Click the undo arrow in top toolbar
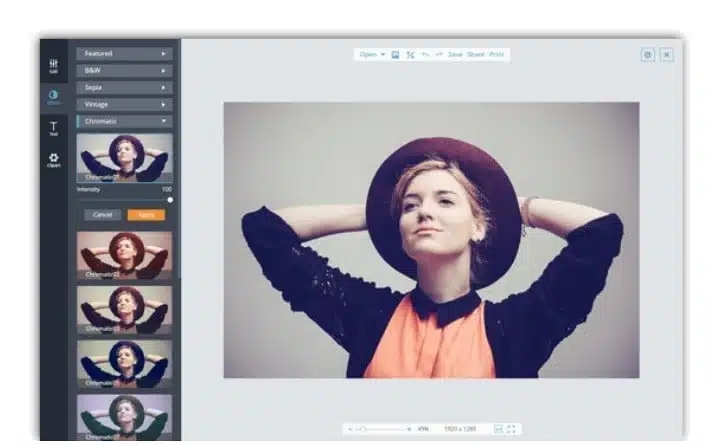This screenshot has height=445, width=713. point(425,54)
